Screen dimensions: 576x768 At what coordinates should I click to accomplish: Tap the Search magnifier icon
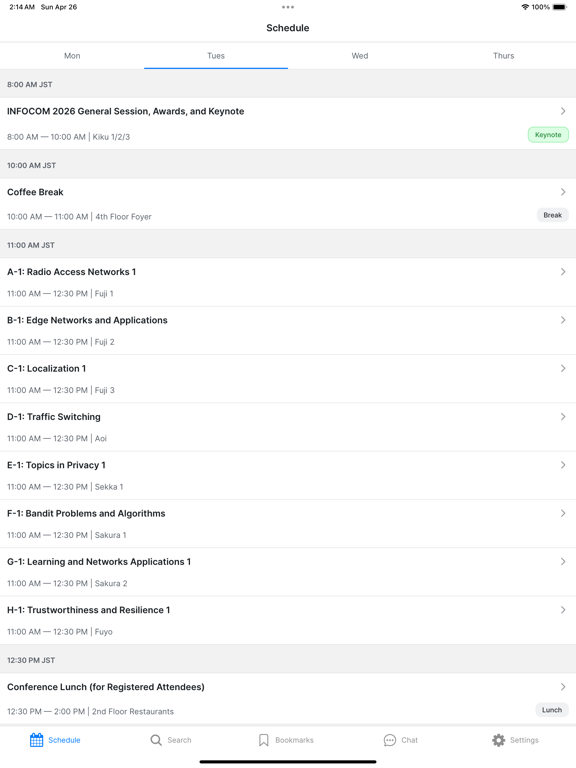click(x=156, y=740)
